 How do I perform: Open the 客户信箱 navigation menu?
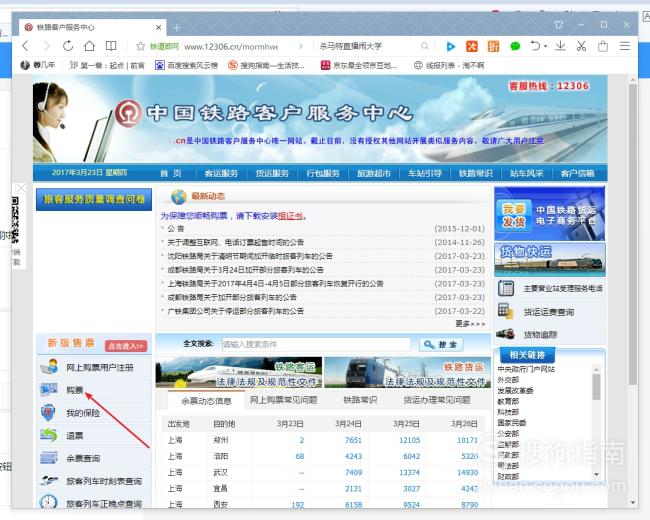coord(577,173)
